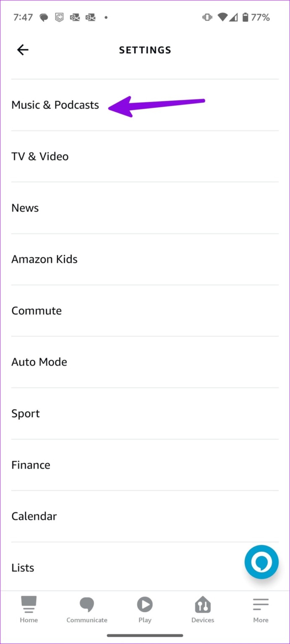Open Music & Podcasts settings
The height and width of the screenshot is (644, 290).
point(55,105)
